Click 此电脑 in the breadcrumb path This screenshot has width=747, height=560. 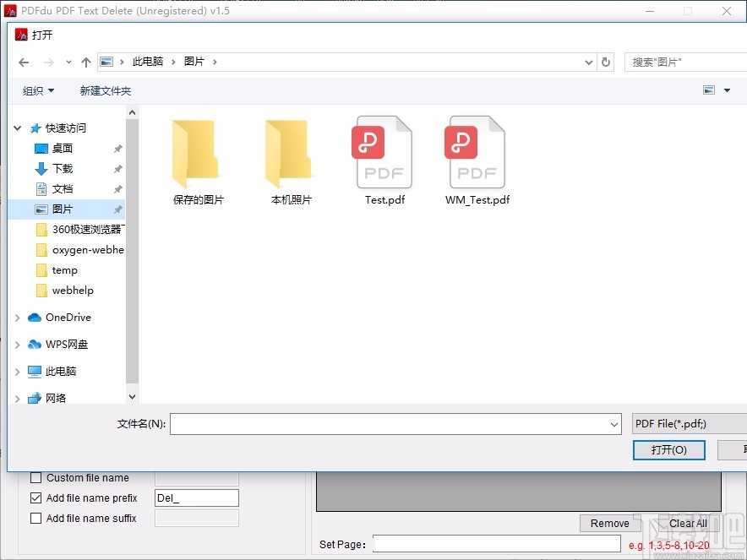pyautogui.click(x=149, y=62)
